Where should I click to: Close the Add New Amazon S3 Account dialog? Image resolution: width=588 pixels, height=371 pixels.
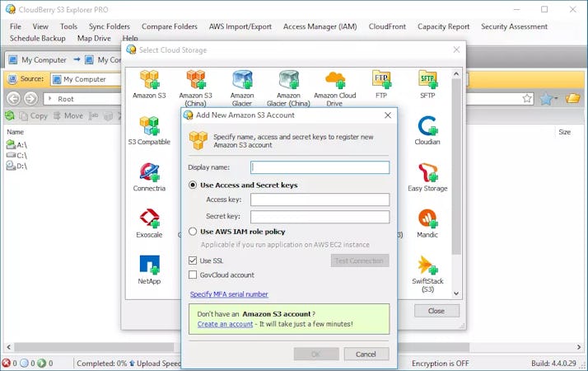[388, 115]
